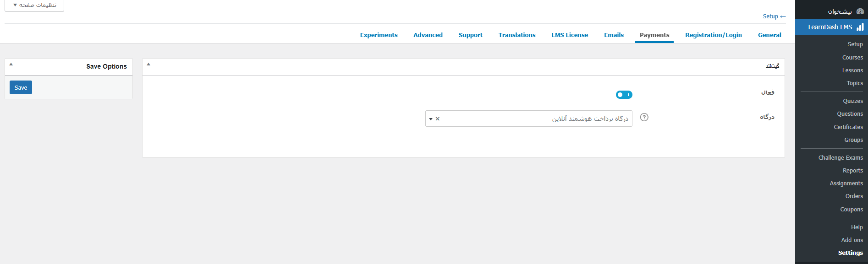Click the گیتلند panel heading
This screenshot has width=868, height=264.
click(x=772, y=66)
